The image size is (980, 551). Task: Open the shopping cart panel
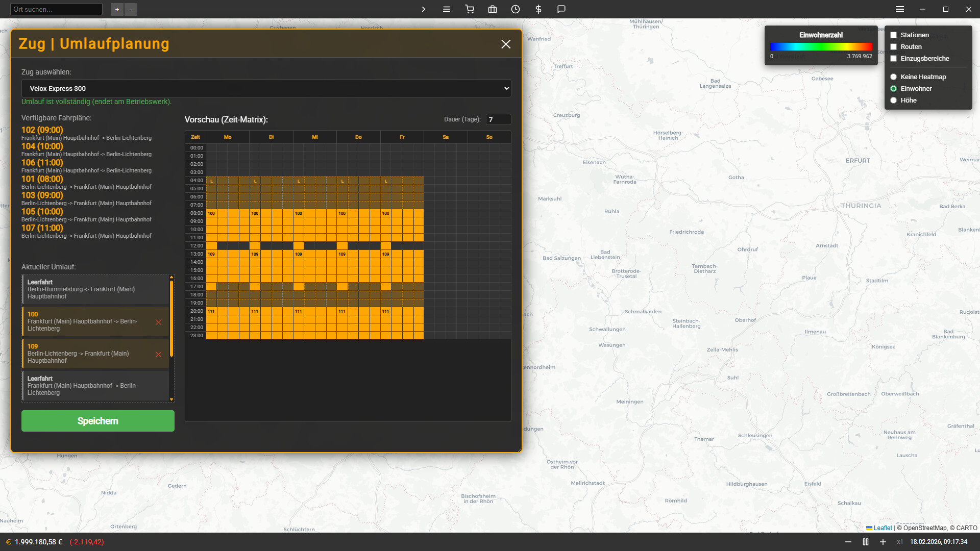click(470, 9)
